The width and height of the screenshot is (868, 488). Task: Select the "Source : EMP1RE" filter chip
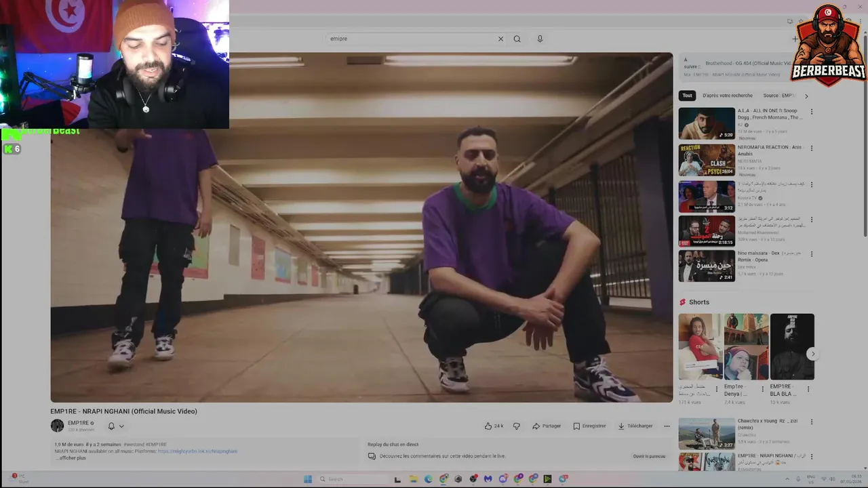pyautogui.click(x=778, y=96)
